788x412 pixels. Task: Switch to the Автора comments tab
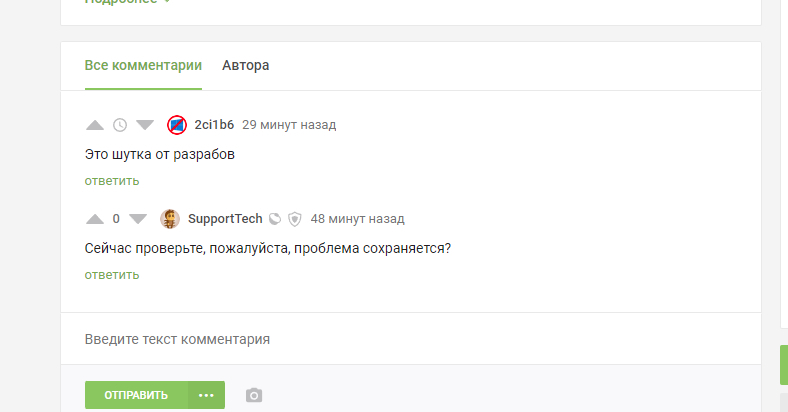point(245,66)
